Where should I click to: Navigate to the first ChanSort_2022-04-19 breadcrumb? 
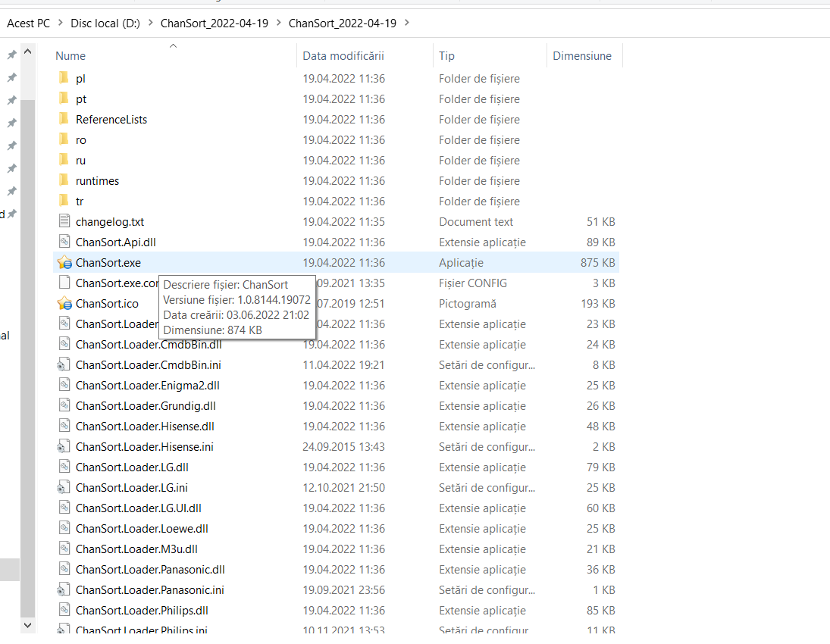pos(215,23)
